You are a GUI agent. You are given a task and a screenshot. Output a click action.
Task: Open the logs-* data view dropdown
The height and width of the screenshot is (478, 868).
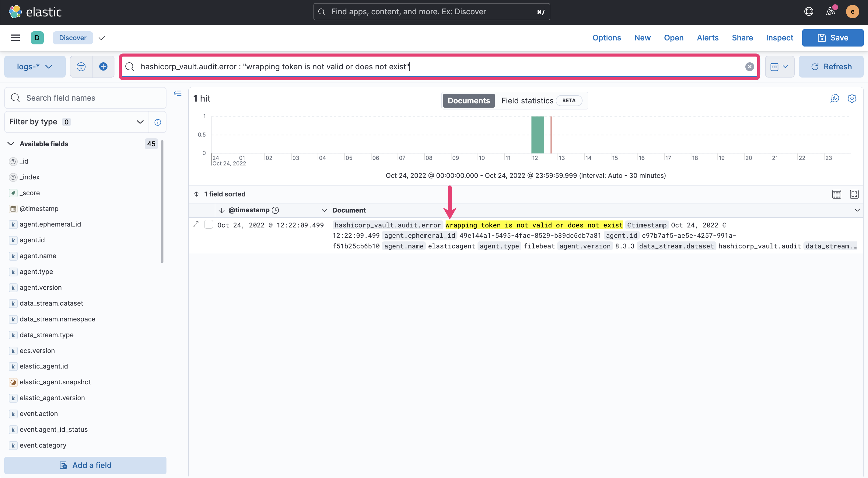pyautogui.click(x=34, y=66)
